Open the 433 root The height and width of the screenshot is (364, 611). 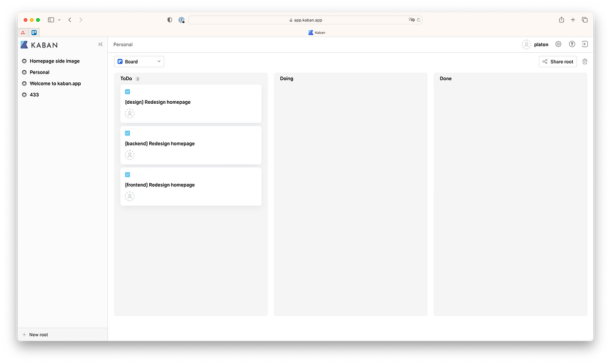(x=35, y=95)
